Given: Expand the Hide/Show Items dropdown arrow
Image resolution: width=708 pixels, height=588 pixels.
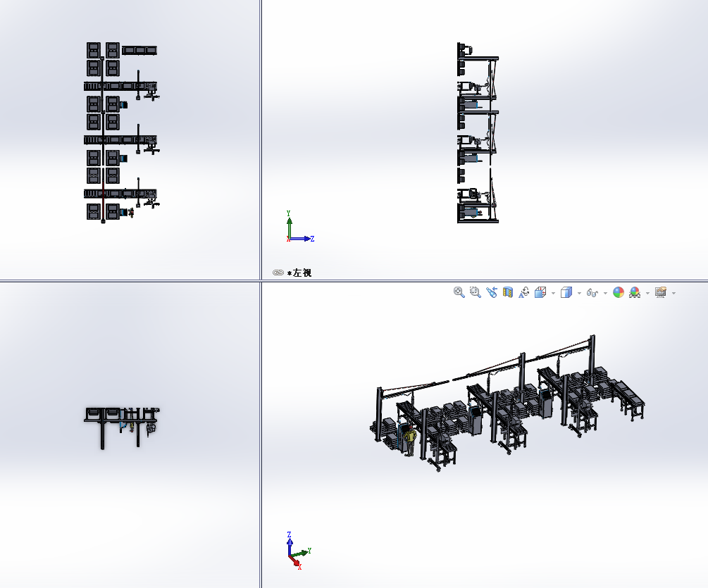Looking at the screenshot, I should pyautogui.click(x=605, y=294).
